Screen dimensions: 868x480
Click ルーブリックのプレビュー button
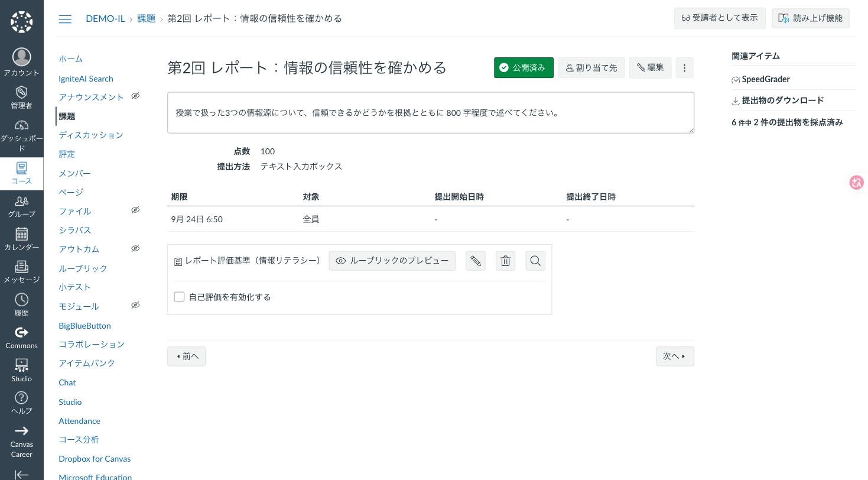[x=392, y=261]
